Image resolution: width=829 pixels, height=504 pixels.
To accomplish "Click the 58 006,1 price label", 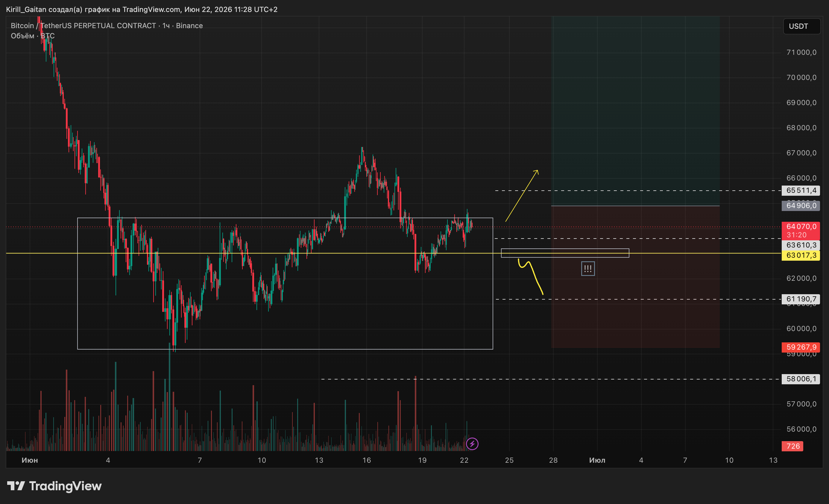I will pos(801,379).
